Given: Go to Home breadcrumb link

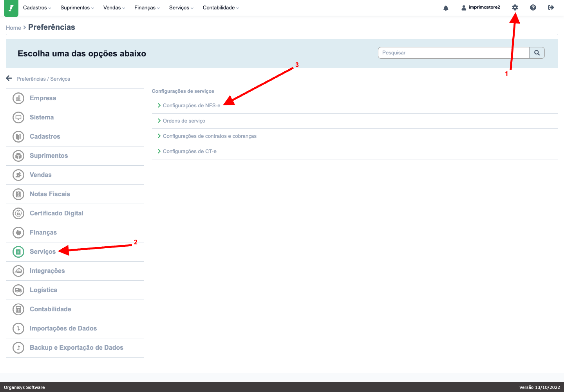Looking at the screenshot, I should tap(13, 28).
